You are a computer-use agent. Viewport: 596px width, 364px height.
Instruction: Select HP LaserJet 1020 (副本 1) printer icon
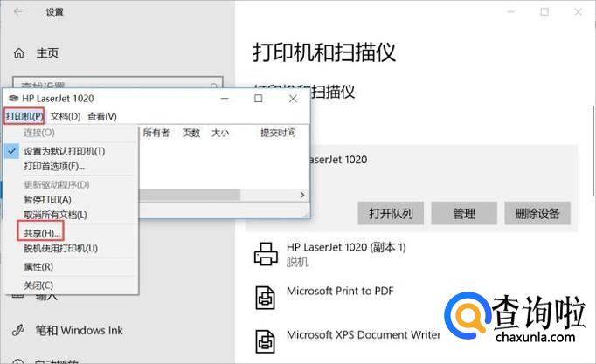[266, 253]
